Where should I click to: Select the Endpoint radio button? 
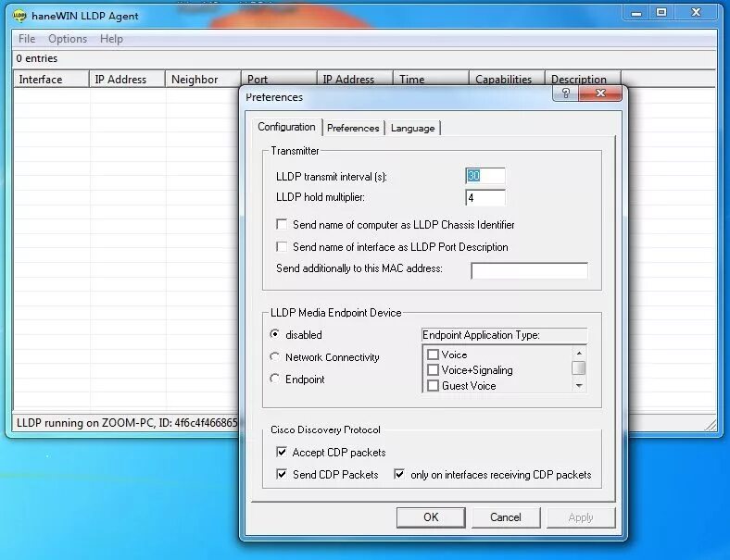point(275,379)
